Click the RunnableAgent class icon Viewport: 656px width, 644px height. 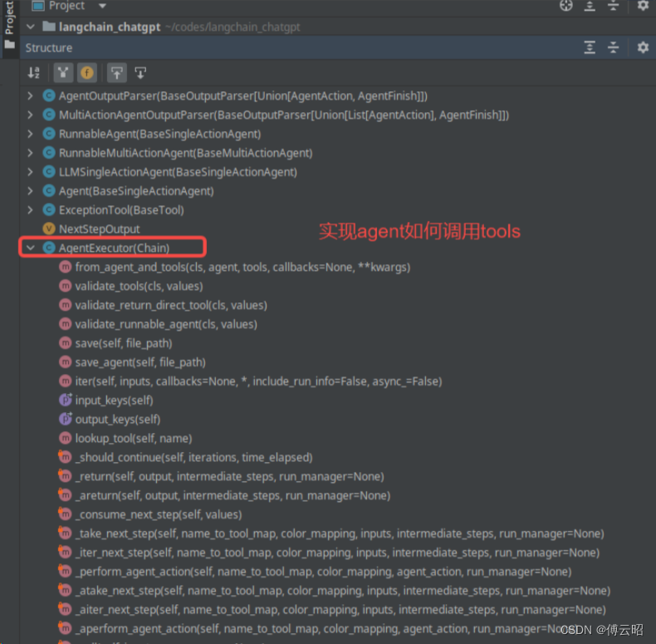pyautogui.click(x=49, y=134)
